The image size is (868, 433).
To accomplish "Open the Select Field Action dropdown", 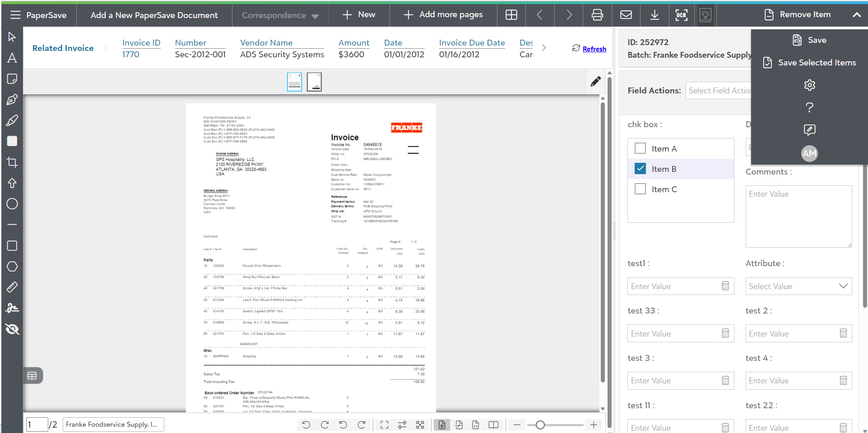I will tap(719, 91).
